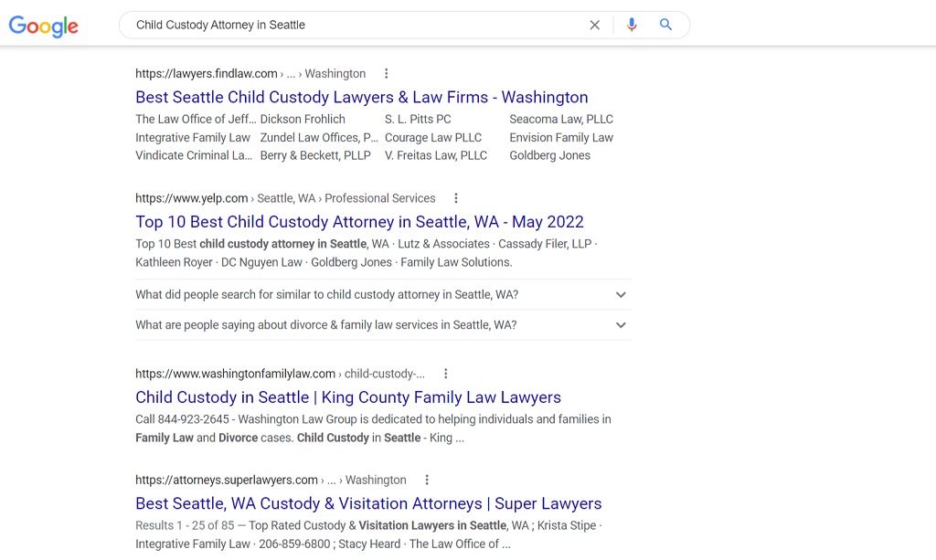
Task: Click the Google logo
Action: point(44,26)
